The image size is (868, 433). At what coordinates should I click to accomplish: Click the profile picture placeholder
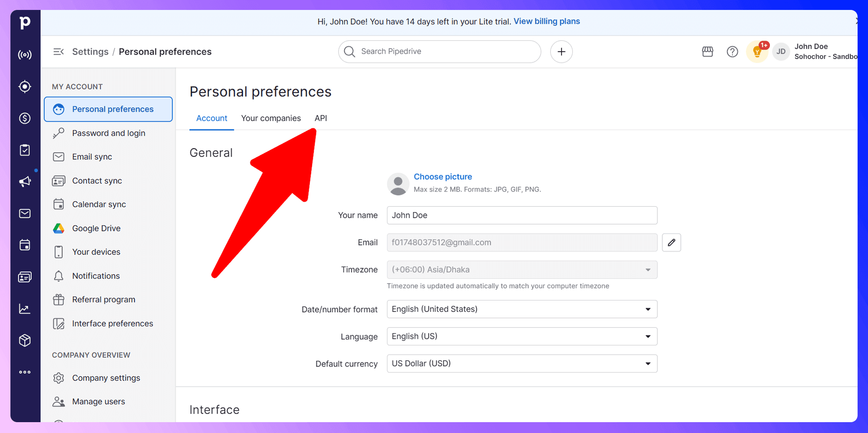pos(398,184)
